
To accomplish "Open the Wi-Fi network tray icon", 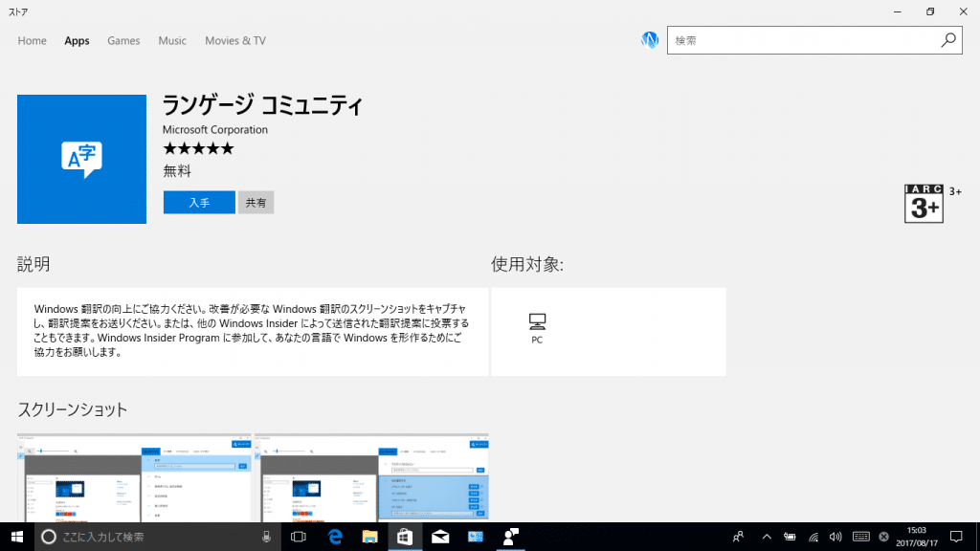I will (813, 537).
